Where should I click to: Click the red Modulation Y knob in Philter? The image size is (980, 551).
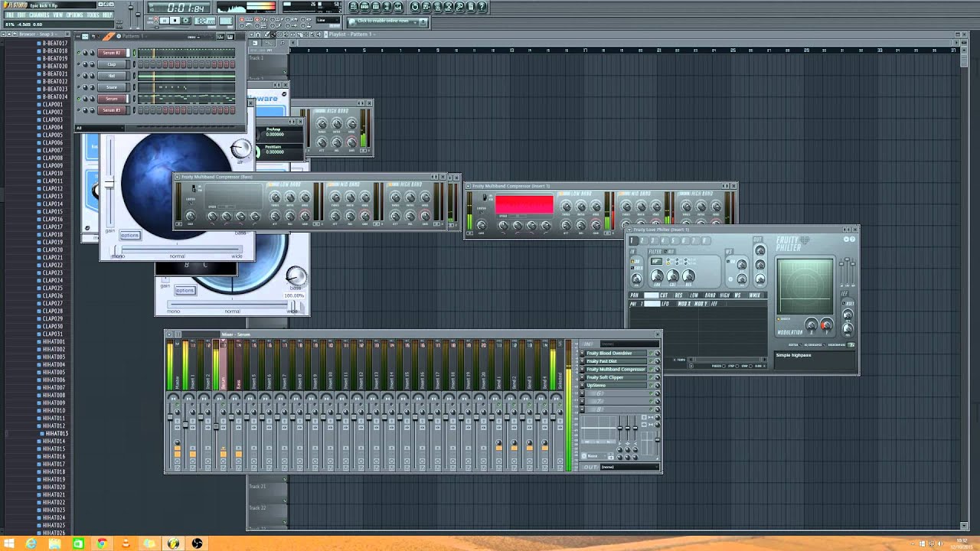point(826,326)
